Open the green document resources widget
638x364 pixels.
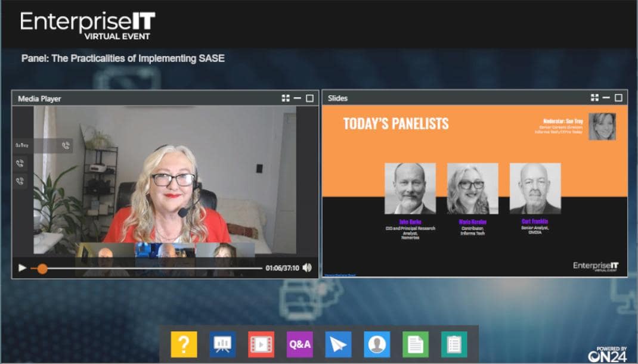416,344
